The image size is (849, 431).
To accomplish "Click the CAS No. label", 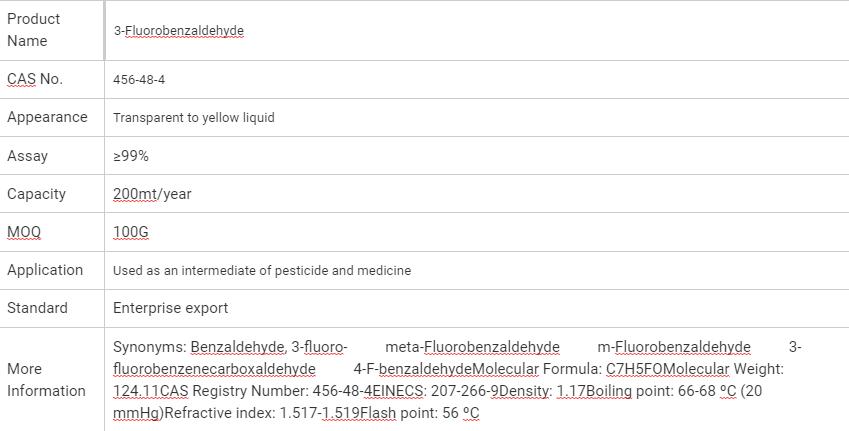I will (35, 79).
